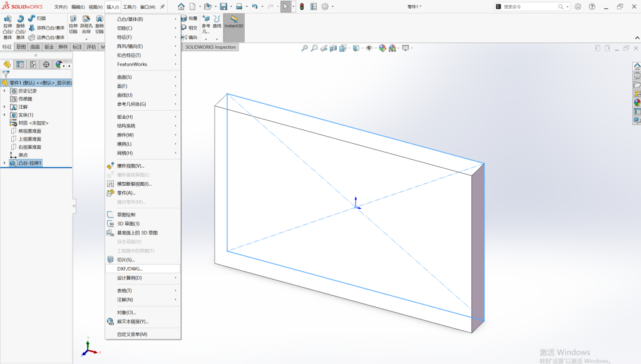This screenshot has height=364, width=641.
Task: Click Zoom to Fit in view toolbar
Action: point(305,48)
